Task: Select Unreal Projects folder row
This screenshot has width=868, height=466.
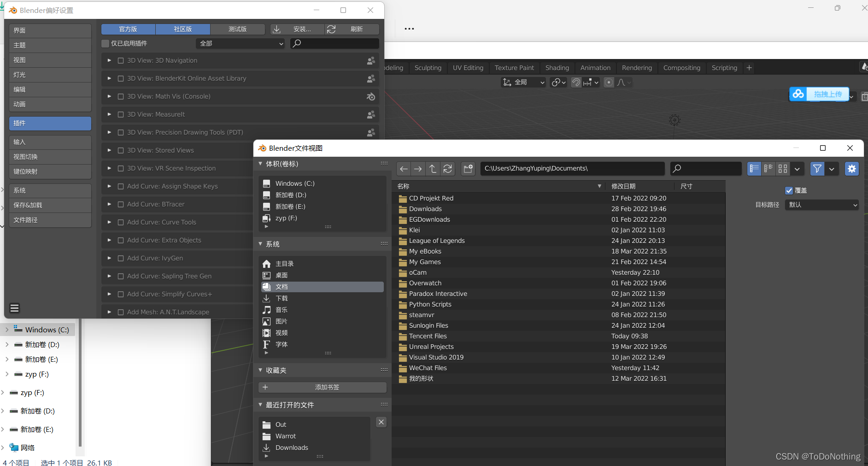Action: (558, 347)
